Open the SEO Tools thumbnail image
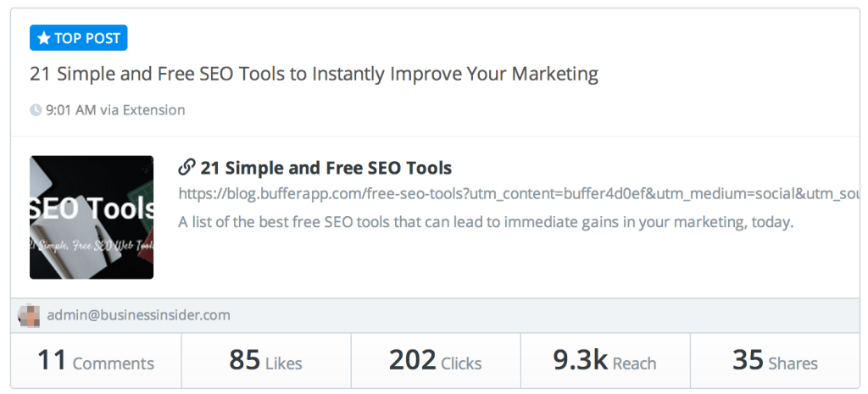This screenshot has width=868, height=394. point(92,218)
